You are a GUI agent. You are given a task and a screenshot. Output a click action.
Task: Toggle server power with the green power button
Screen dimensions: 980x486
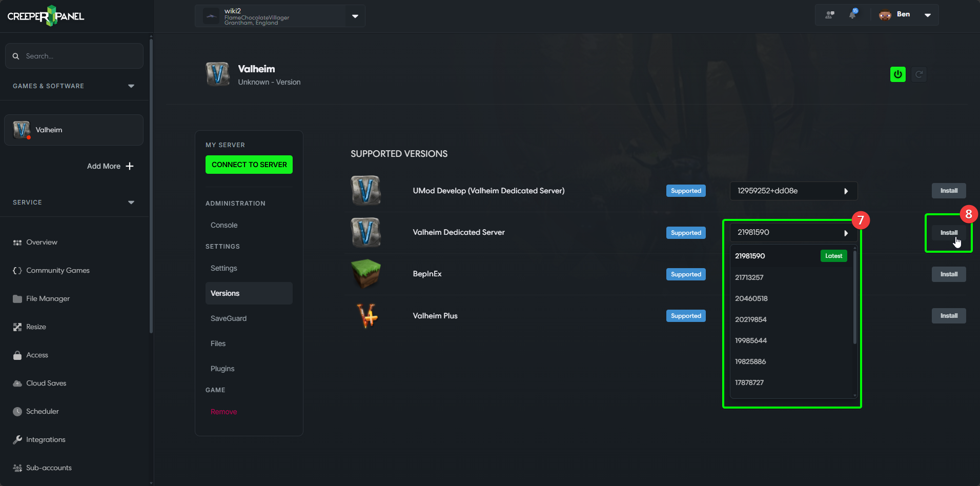[897, 74]
